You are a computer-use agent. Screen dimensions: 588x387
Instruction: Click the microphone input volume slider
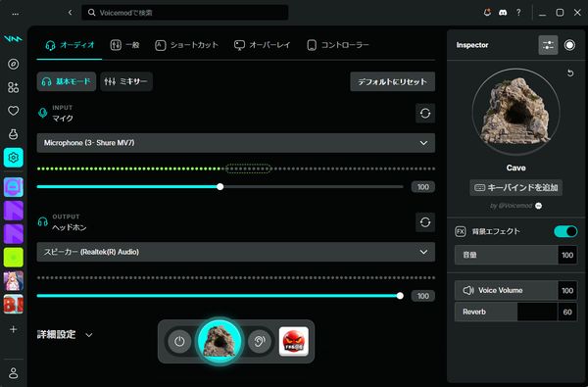coord(220,187)
